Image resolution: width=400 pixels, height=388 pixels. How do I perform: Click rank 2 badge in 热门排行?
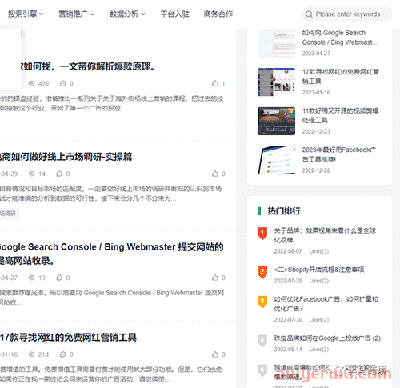[262, 272]
